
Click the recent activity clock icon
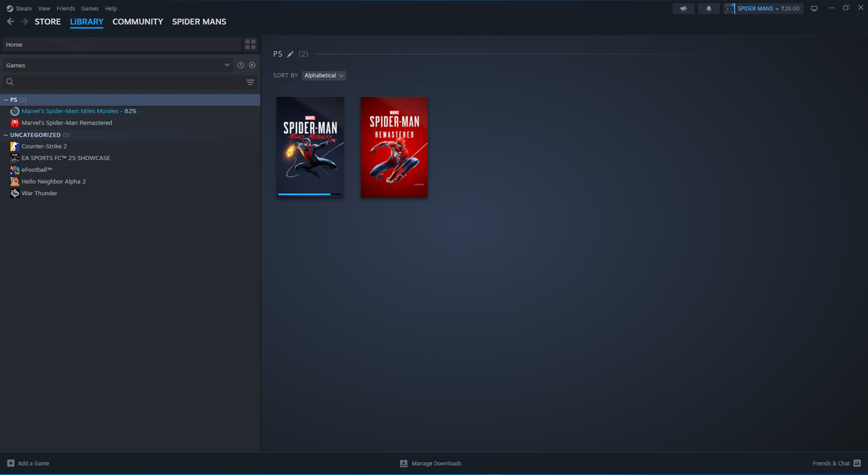[x=241, y=65]
